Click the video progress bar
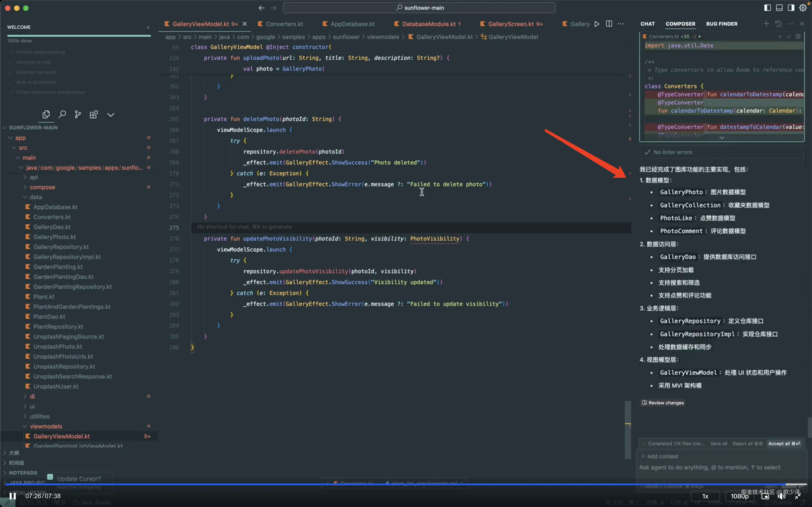 403,484
